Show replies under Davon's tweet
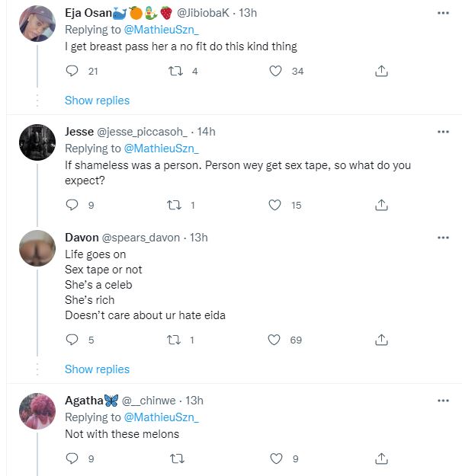This screenshot has height=476, width=462. (97, 369)
